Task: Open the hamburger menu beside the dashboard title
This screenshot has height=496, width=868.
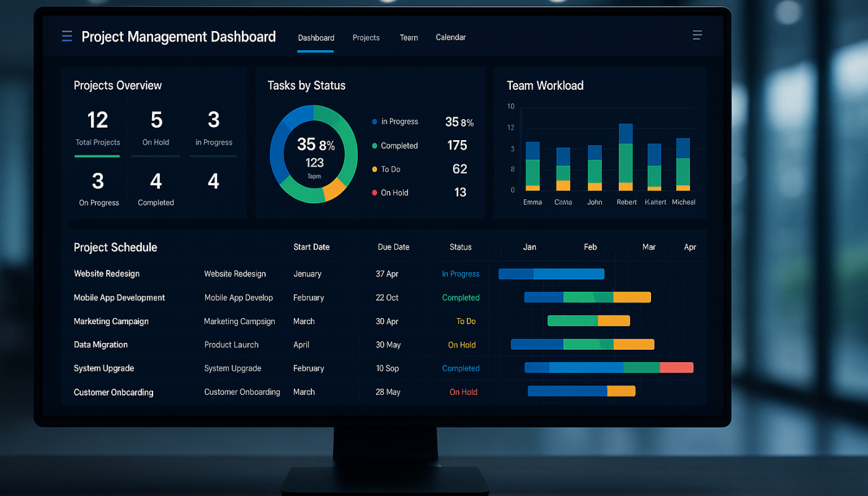Action: (x=67, y=37)
